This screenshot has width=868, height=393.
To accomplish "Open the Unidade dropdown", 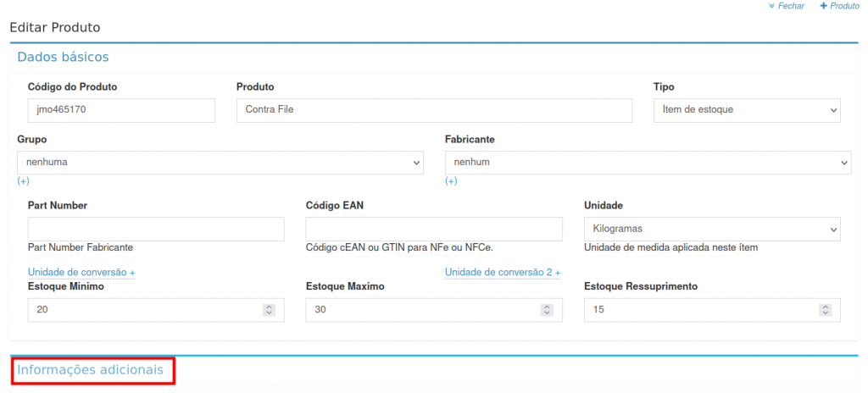I will coord(712,230).
